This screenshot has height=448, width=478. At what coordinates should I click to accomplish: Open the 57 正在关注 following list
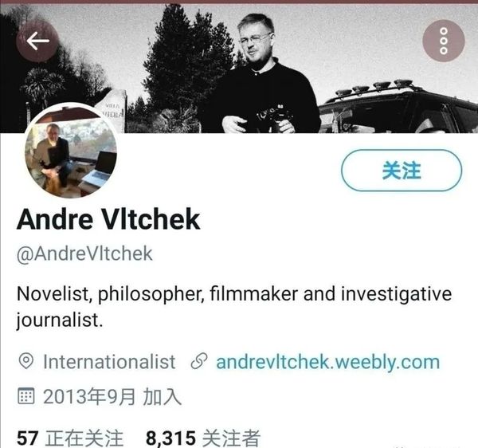(70, 438)
